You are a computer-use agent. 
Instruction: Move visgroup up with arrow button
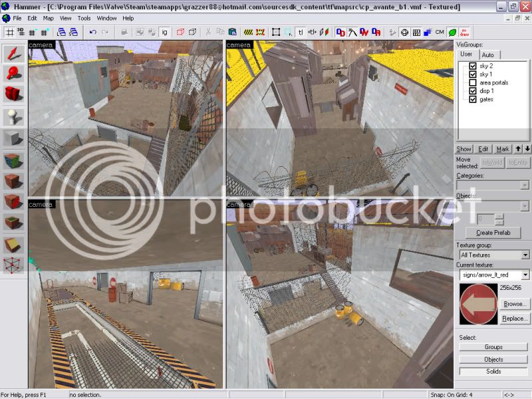(x=518, y=149)
